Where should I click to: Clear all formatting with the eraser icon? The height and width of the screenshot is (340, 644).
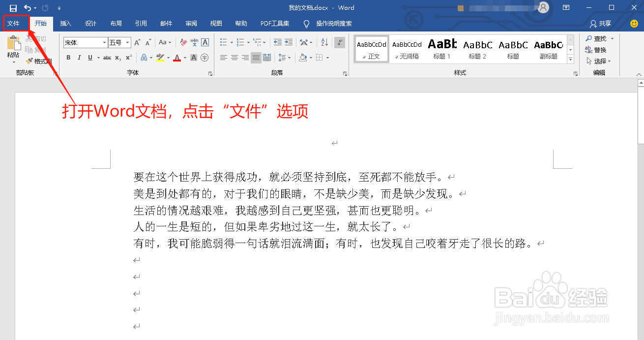coord(182,43)
